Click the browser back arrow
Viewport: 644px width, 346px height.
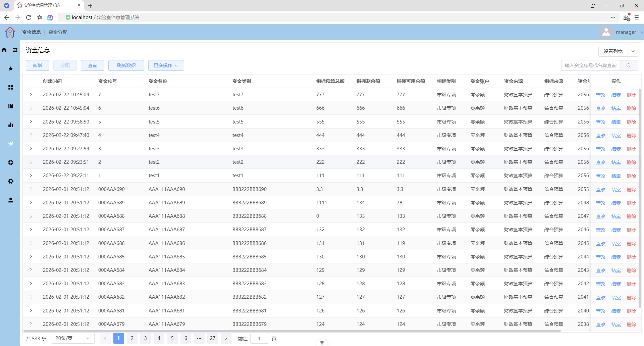tap(7, 17)
